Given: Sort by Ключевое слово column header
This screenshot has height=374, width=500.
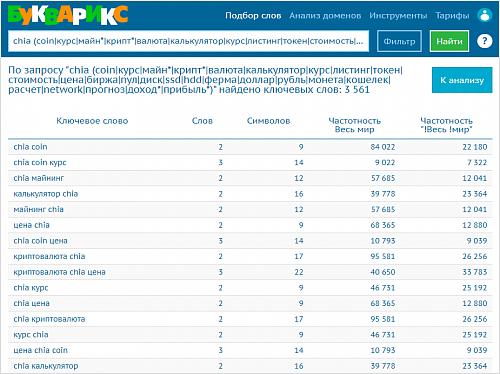Looking at the screenshot, I should pyautogui.click(x=92, y=121).
